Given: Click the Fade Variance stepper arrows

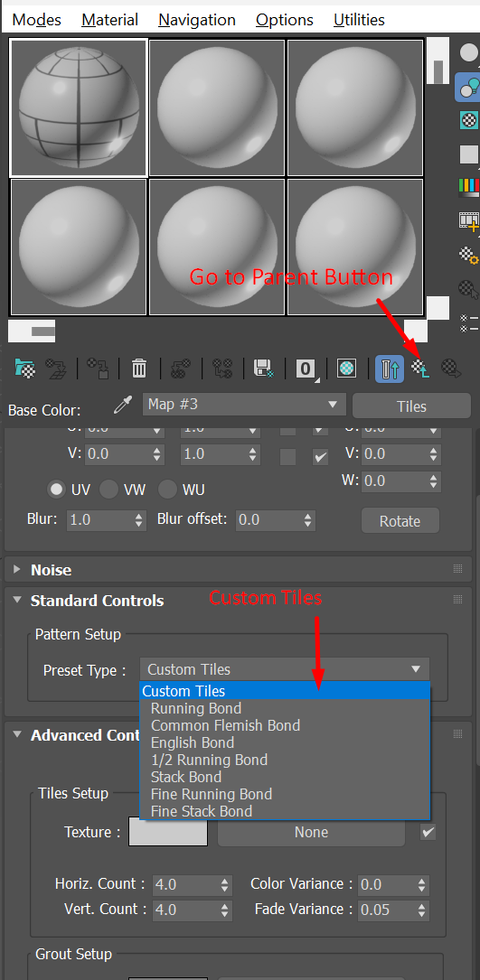Looking at the screenshot, I should [x=422, y=910].
